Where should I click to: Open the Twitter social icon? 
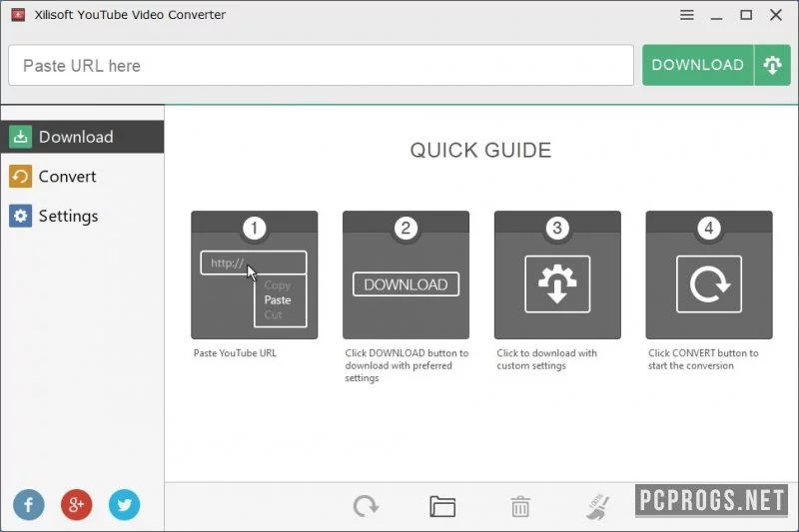(x=124, y=504)
